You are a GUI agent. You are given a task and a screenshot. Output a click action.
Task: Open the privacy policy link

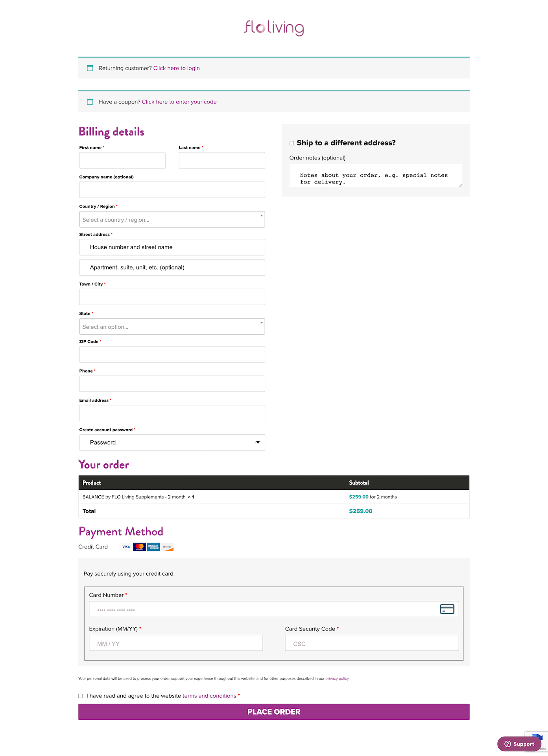(337, 678)
